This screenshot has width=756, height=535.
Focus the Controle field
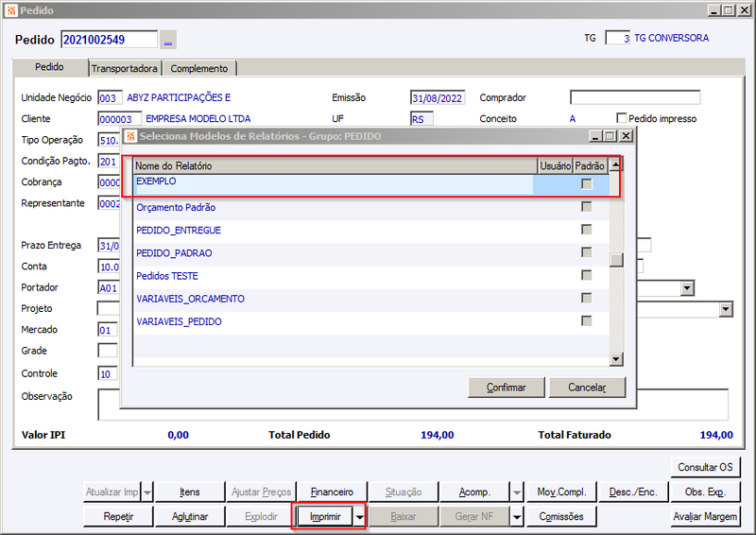click(x=108, y=374)
